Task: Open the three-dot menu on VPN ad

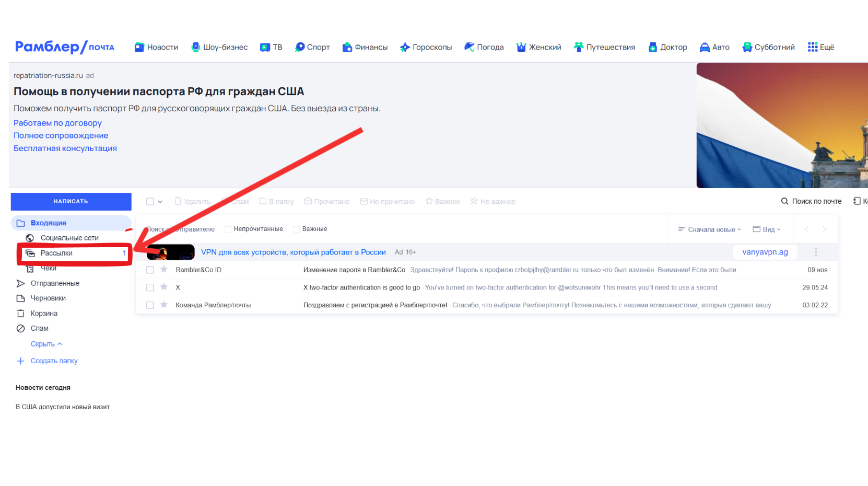Action: (816, 252)
